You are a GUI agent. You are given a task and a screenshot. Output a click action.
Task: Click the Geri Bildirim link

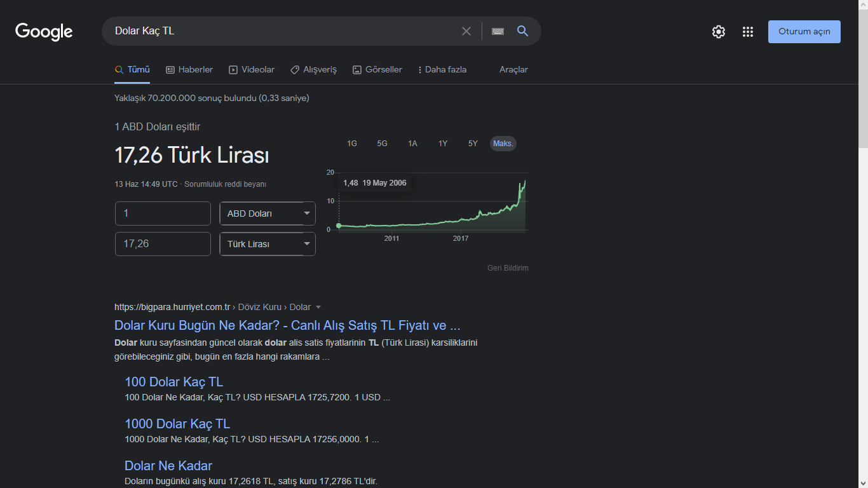(508, 268)
